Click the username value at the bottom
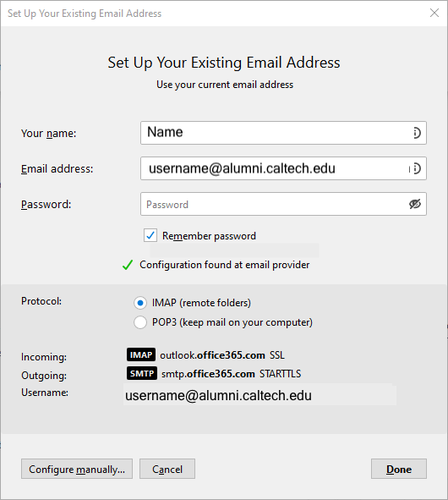The height and width of the screenshot is (500, 448). click(218, 396)
